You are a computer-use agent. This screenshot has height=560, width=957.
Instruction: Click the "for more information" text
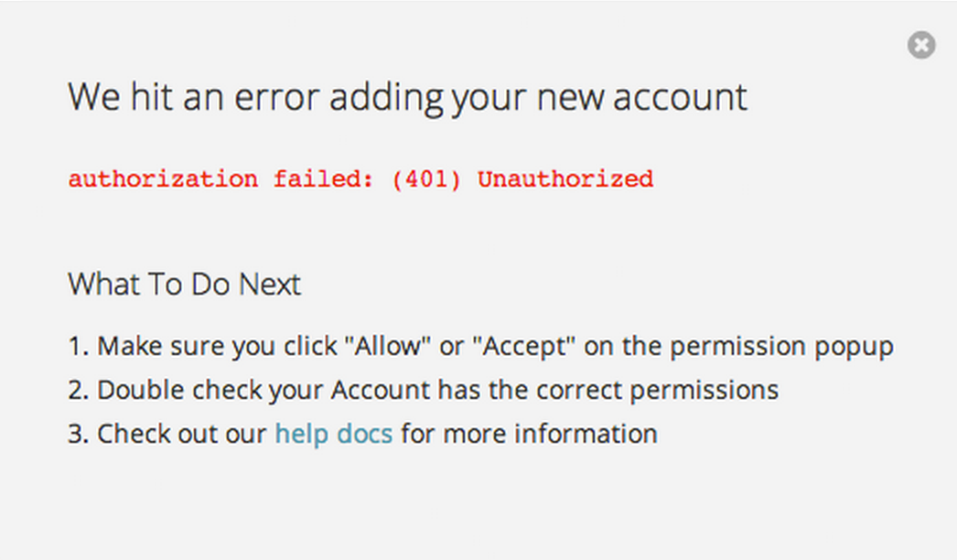point(529,435)
